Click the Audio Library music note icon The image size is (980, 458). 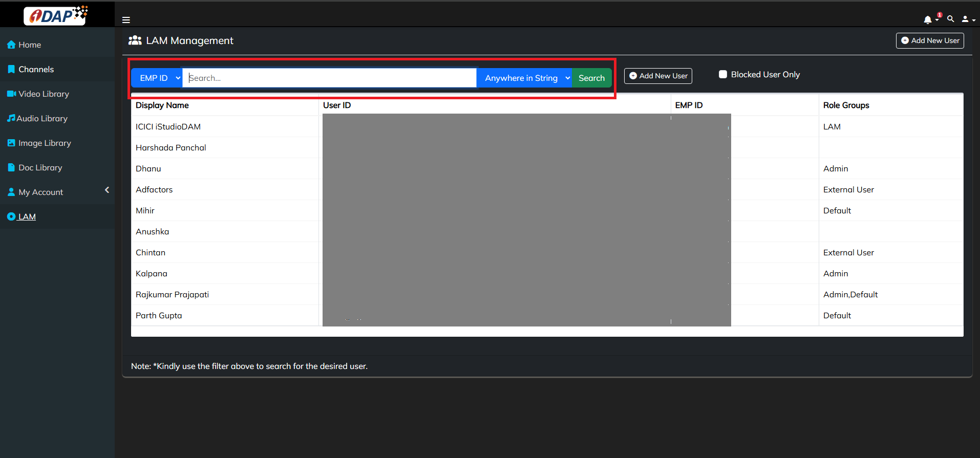(11, 118)
